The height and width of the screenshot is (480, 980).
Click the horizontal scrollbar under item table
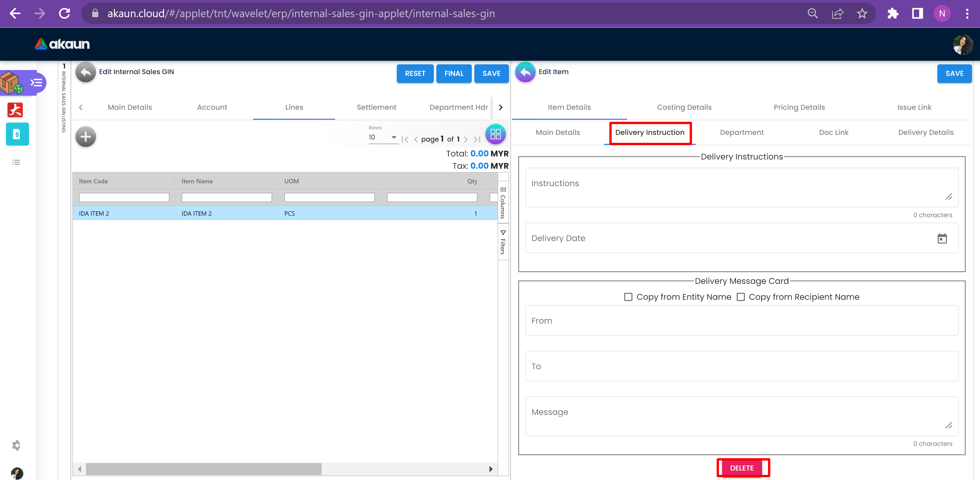pos(204,469)
